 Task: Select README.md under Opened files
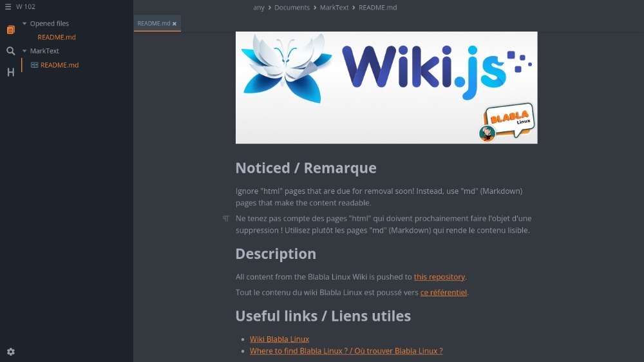point(57,37)
